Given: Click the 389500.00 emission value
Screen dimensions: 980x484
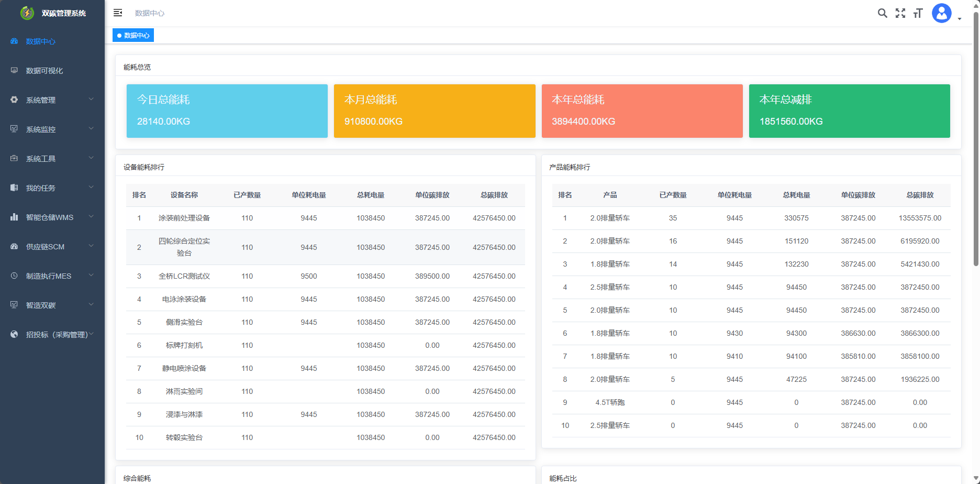Looking at the screenshot, I should [x=432, y=276].
